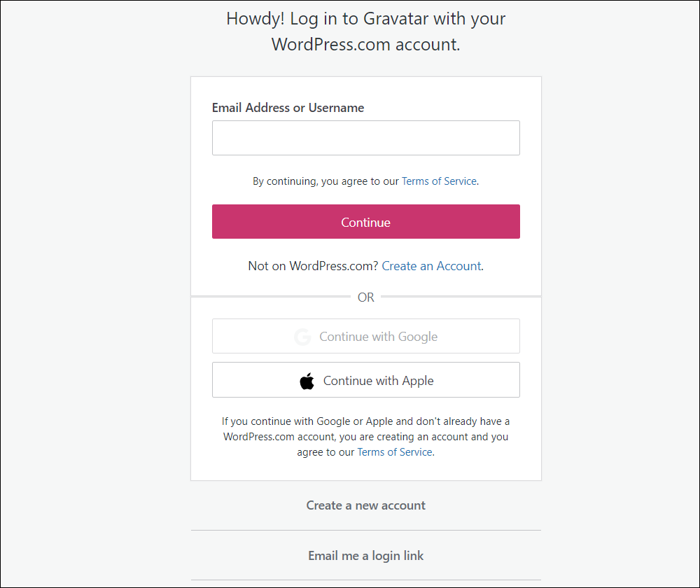Open the Create an Account link
700x588 pixels.
pyautogui.click(x=432, y=266)
